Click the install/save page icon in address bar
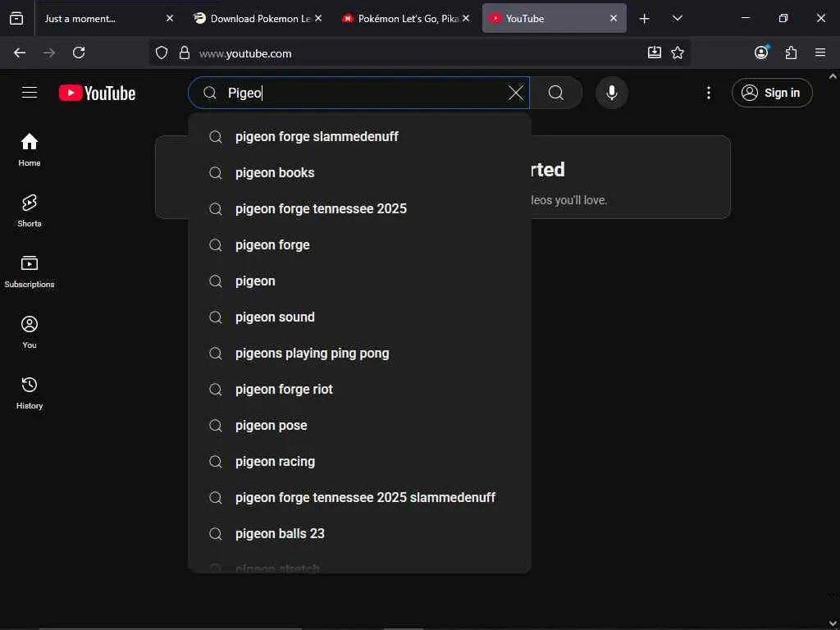The image size is (840, 630). pyautogui.click(x=654, y=52)
